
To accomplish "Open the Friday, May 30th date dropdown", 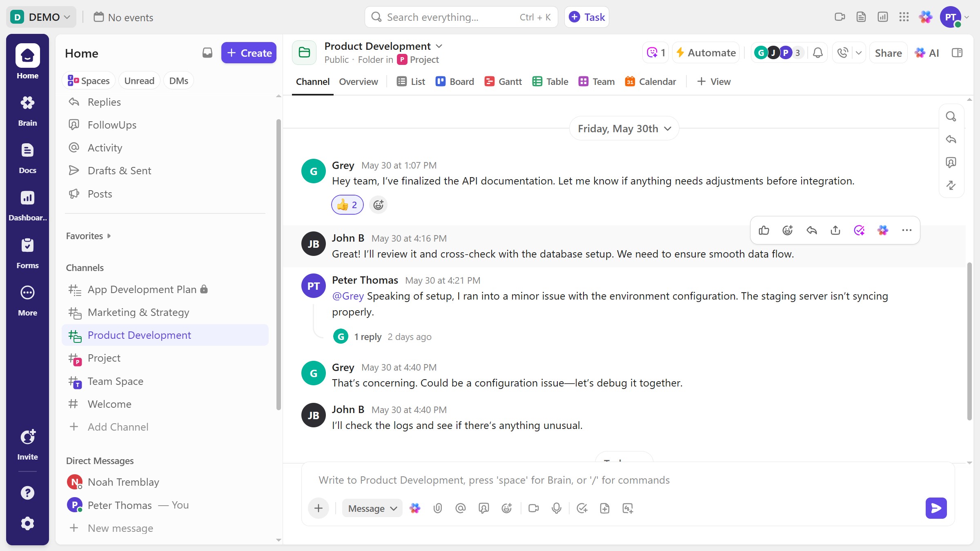I will pyautogui.click(x=624, y=129).
